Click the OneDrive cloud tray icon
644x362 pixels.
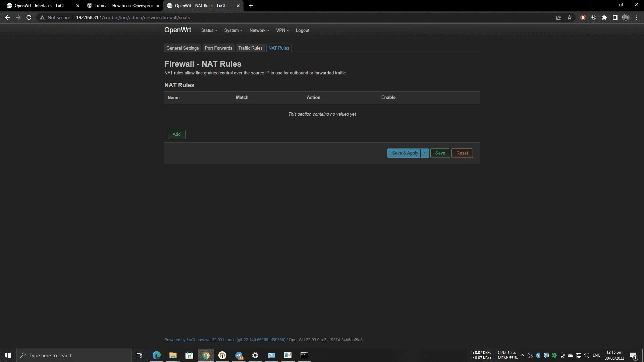tap(571, 355)
